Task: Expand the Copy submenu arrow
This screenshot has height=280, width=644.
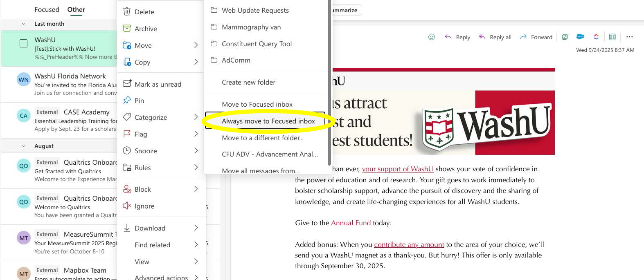Action: coord(196,62)
